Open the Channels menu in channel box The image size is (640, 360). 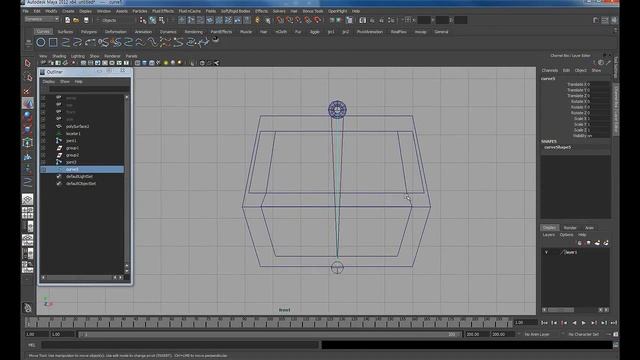550,70
